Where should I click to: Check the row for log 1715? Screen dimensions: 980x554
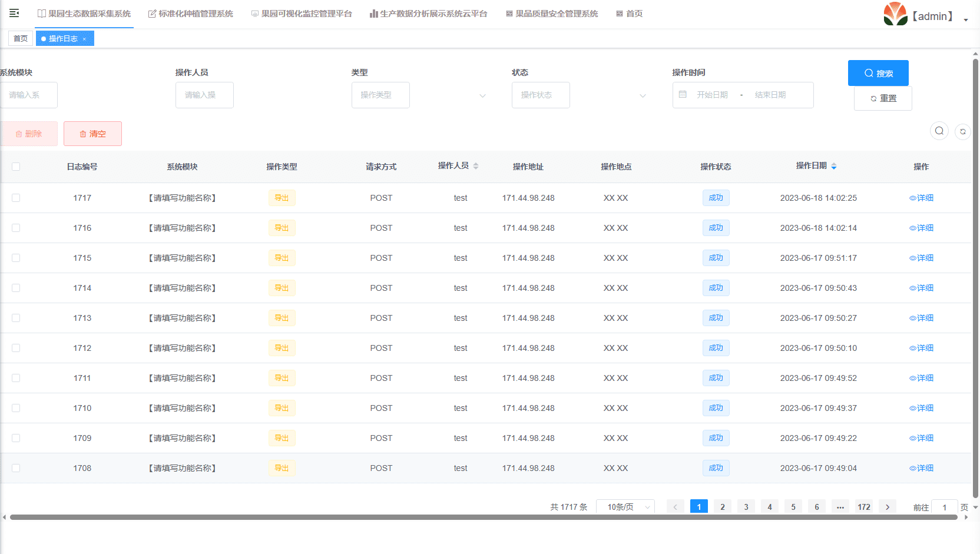coord(16,258)
